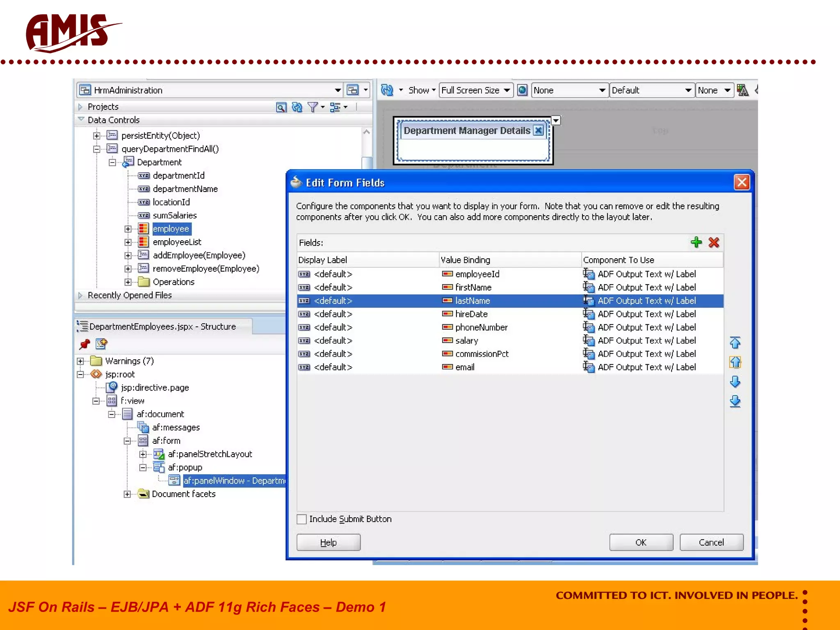The height and width of the screenshot is (630, 840).
Task: Expand the Warnings (7) folder
Action: click(80, 361)
